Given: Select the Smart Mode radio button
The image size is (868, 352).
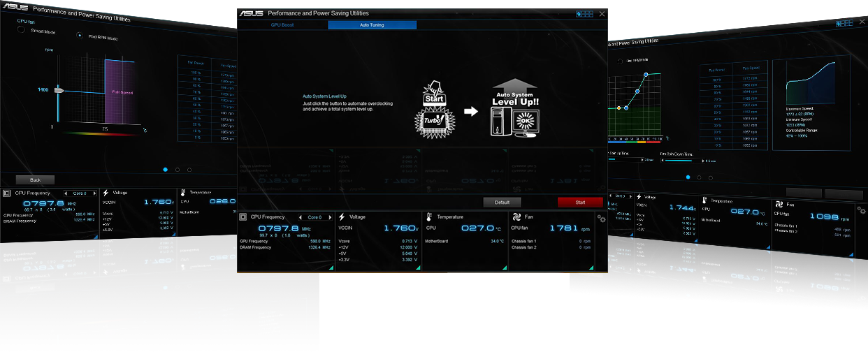Looking at the screenshot, I should tap(21, 30).
